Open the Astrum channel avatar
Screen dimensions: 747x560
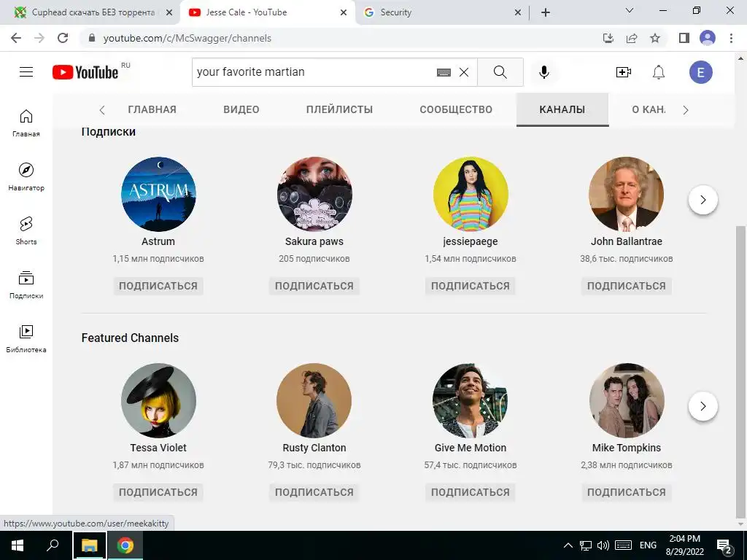158,194
